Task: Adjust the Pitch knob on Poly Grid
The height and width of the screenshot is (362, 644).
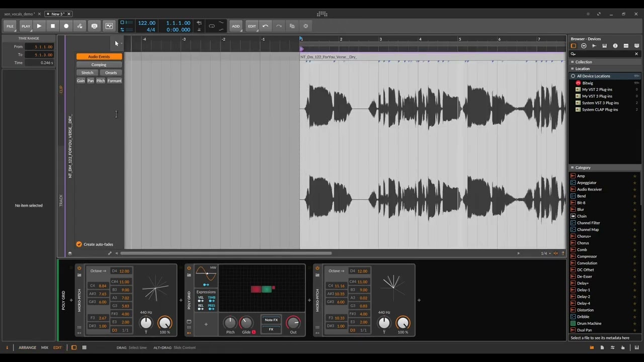Action: point(230,322)
